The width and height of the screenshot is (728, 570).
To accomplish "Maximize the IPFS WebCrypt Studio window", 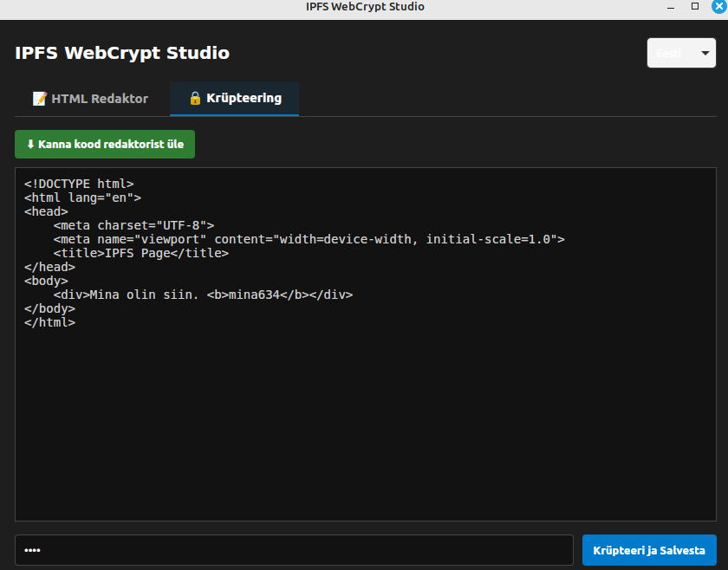I will tap(695, 6).
